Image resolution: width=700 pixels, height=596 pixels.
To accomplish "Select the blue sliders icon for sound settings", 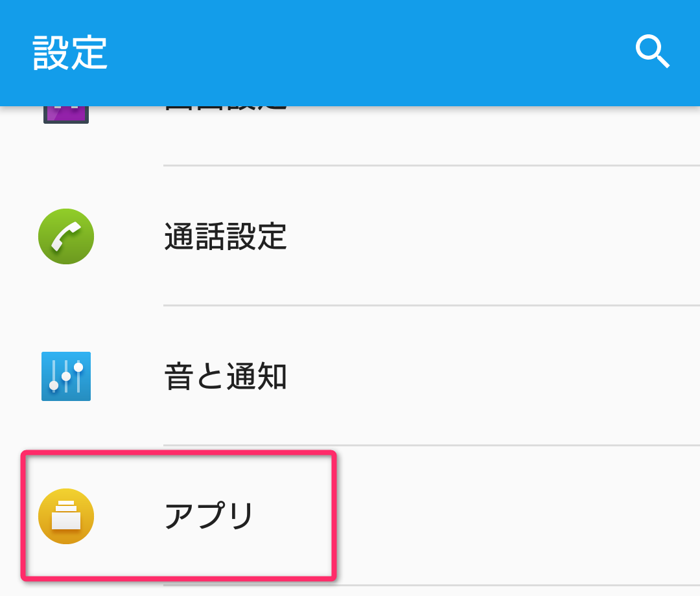I will coord(65,377).
